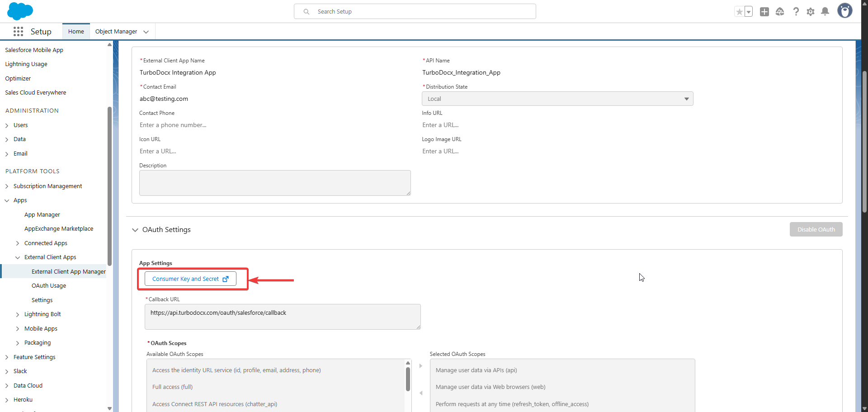868x412 pixels.
Task: Expand the Packaging node
Action: 18,343
